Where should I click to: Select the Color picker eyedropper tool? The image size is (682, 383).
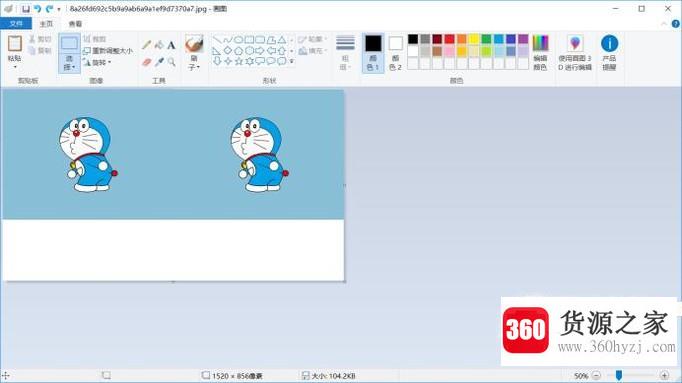click(x=159, y=62)
